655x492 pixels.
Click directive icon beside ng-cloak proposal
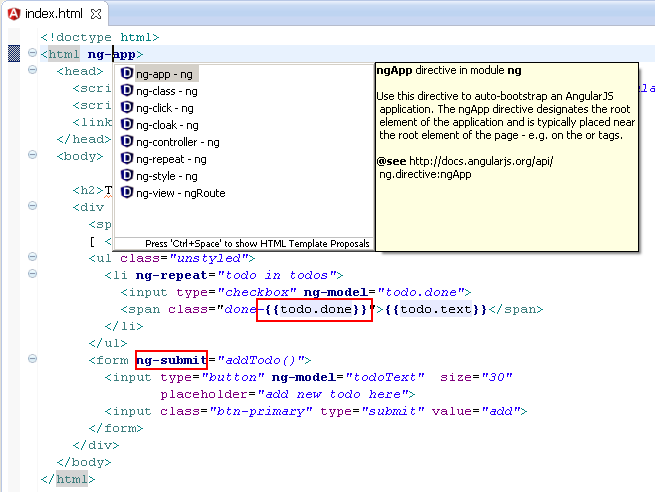point(127,124)
